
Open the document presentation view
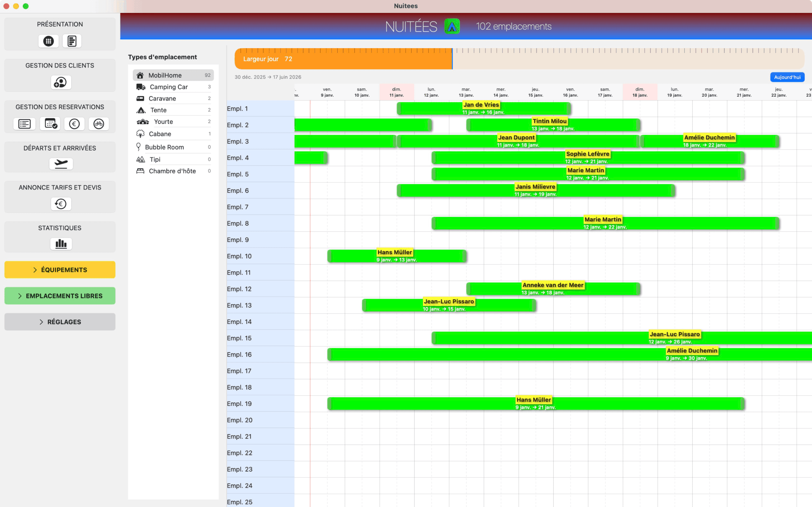coord(72,41)
